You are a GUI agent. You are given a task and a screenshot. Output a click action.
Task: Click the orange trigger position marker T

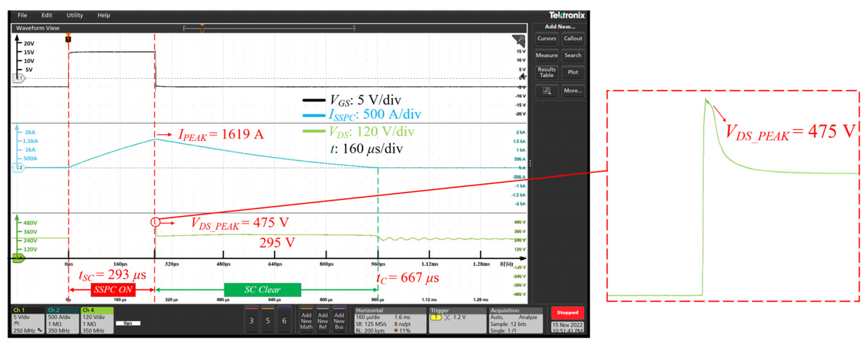(x=68, y=39)
